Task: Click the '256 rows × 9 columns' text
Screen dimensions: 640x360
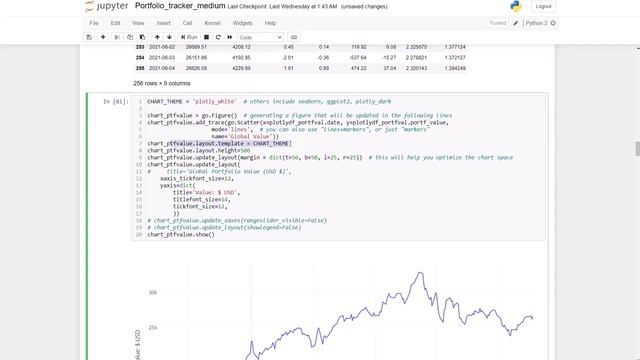Action: pyautogui.click(x=162, y=83)
